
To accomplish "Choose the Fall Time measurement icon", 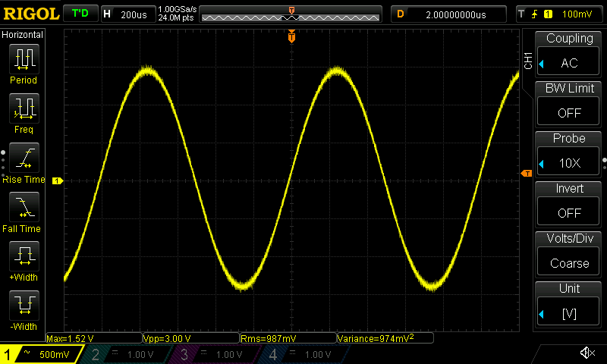I will (x=24, y=209).
